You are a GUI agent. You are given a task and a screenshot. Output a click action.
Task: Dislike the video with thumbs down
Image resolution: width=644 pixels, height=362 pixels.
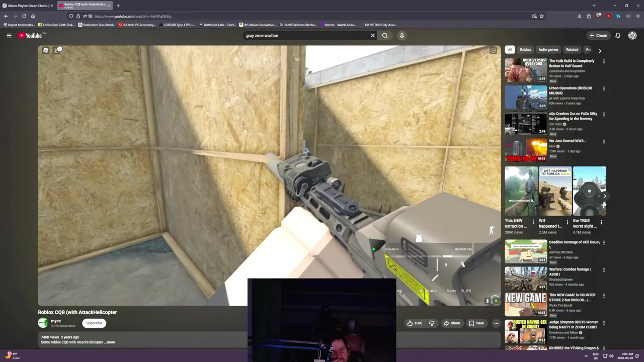pyautogui.click(x=432, y=323)
